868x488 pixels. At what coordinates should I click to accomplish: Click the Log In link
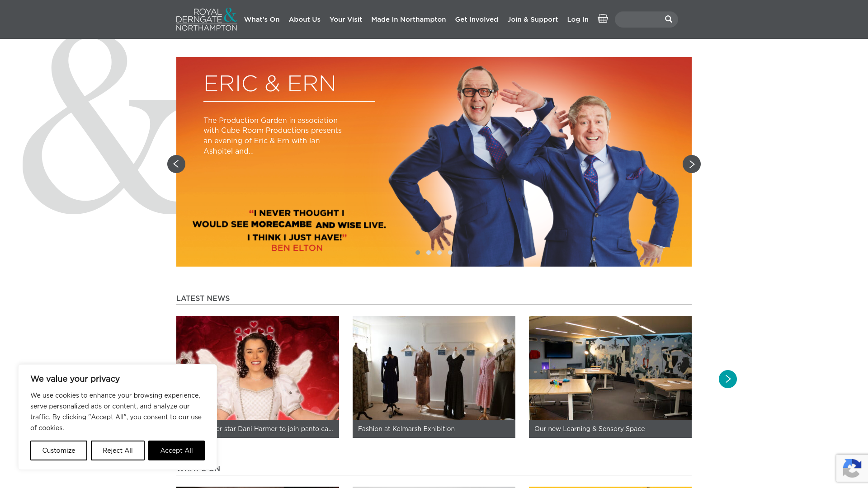578,19
